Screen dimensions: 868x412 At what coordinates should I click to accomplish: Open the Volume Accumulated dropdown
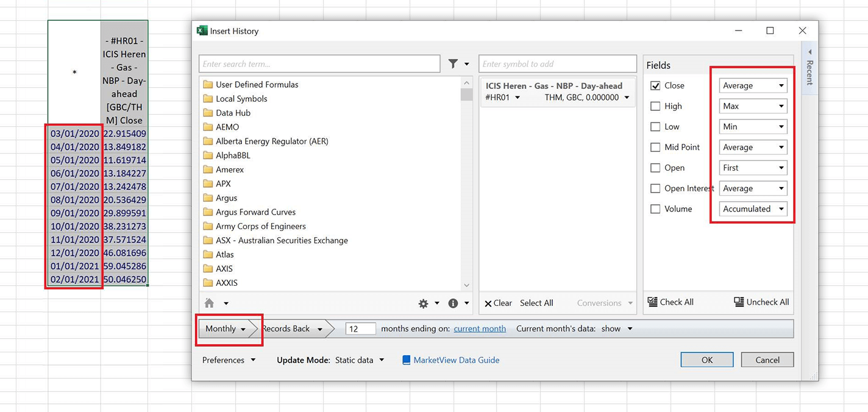click(753, 209)
